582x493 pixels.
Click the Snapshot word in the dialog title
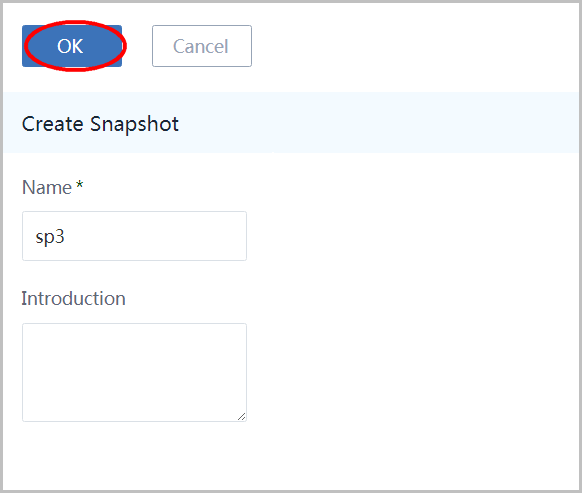click(x=134, y=124)
